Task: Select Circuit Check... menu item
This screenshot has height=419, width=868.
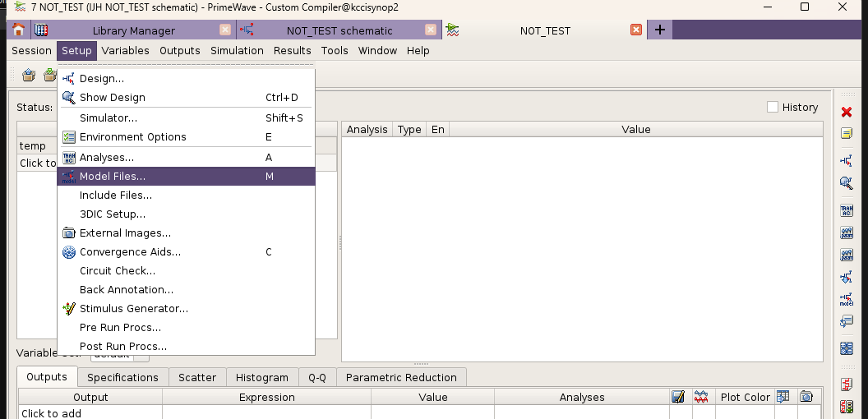Action: (186, 270)
